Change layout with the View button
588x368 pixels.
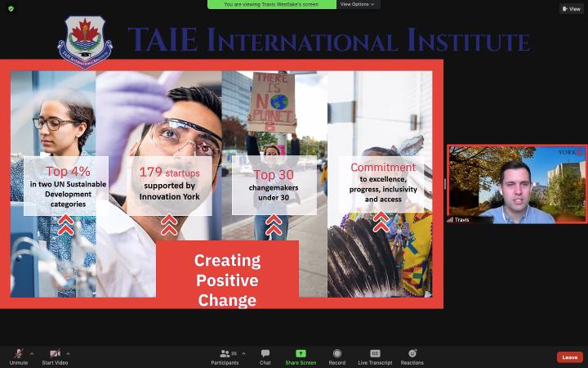point(571,9)
